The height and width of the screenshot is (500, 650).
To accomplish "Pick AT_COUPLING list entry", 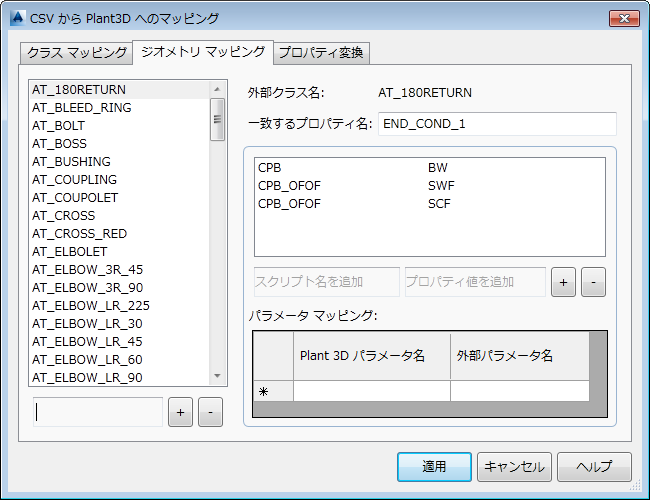I will (119, 180).
